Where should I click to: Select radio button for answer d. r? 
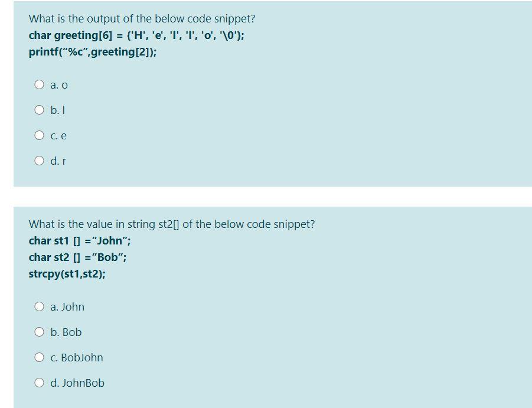coord(39,160)
